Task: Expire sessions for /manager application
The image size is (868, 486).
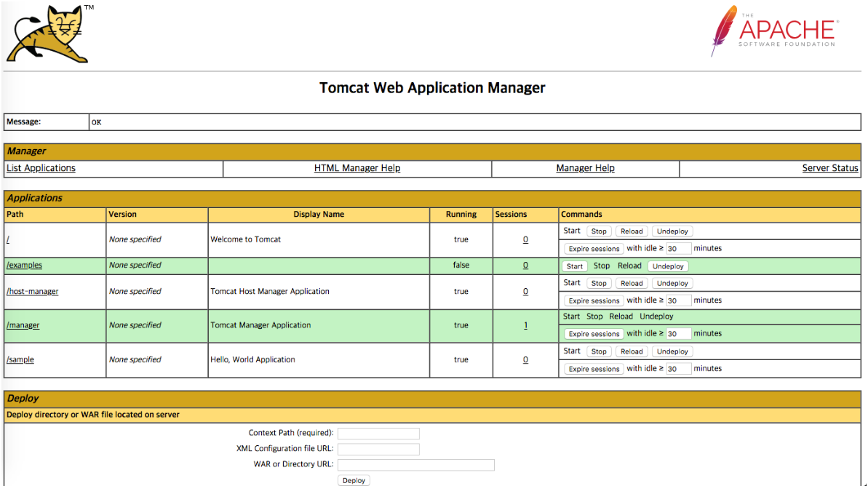Action: coord(594,334)
